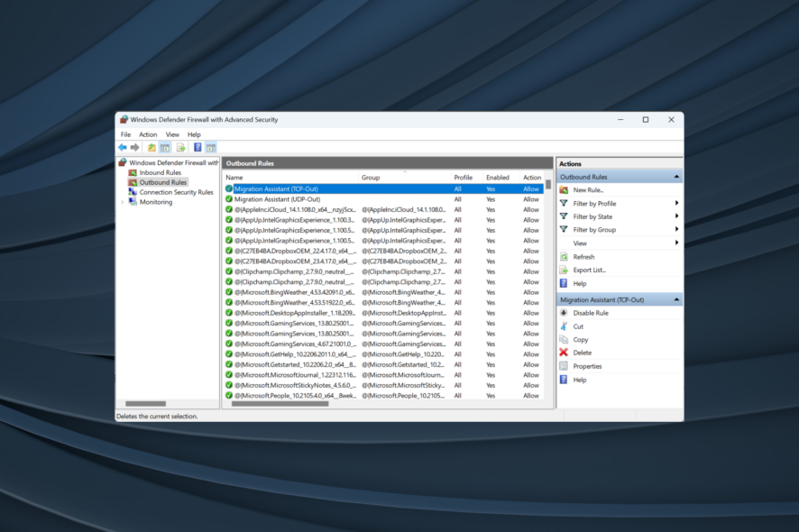Click the rules list vertical scrollbar thumb
The image size is (799, 532).
(x=548, y=184)
